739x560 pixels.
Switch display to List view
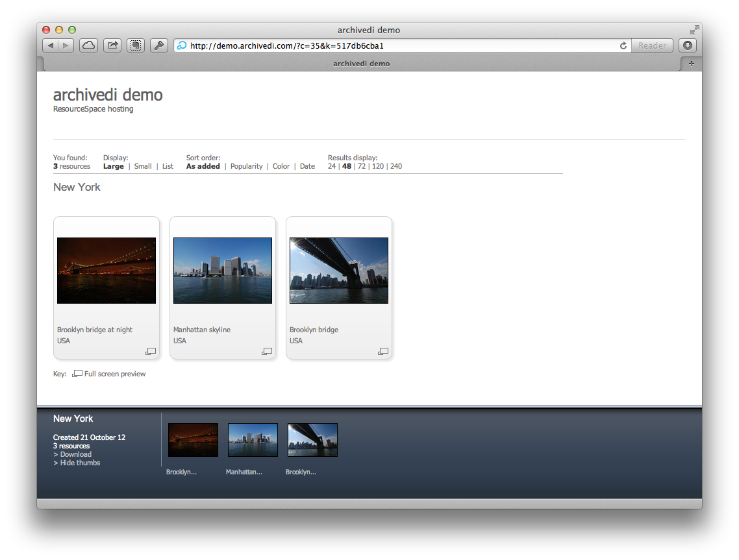[168, 166]
